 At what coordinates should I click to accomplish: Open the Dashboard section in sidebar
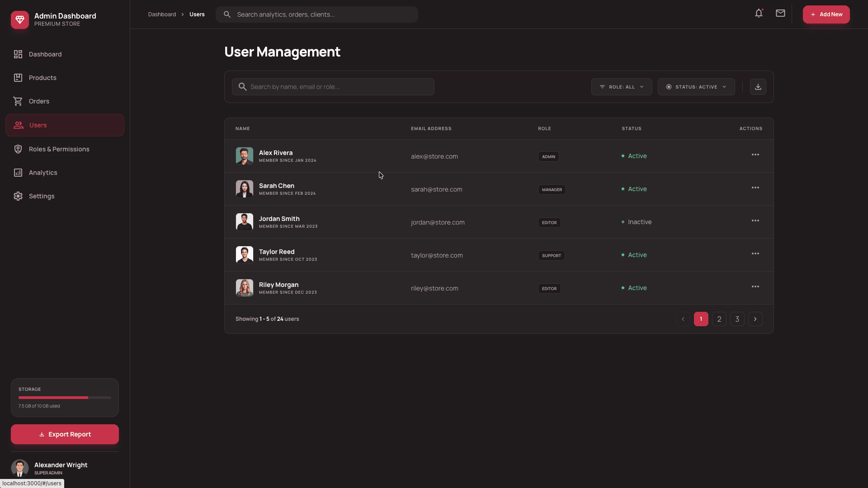pyautogui.click(x=45, y=54)
